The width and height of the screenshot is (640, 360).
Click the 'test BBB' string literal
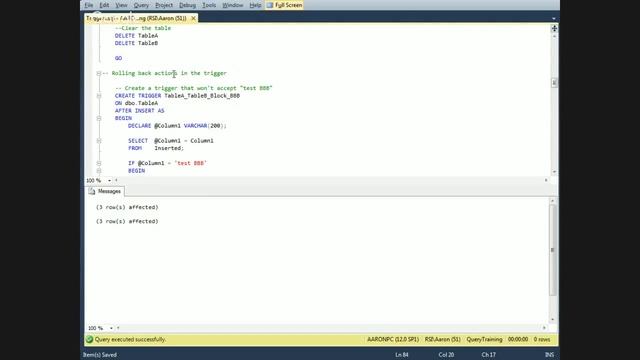(191, 163)
